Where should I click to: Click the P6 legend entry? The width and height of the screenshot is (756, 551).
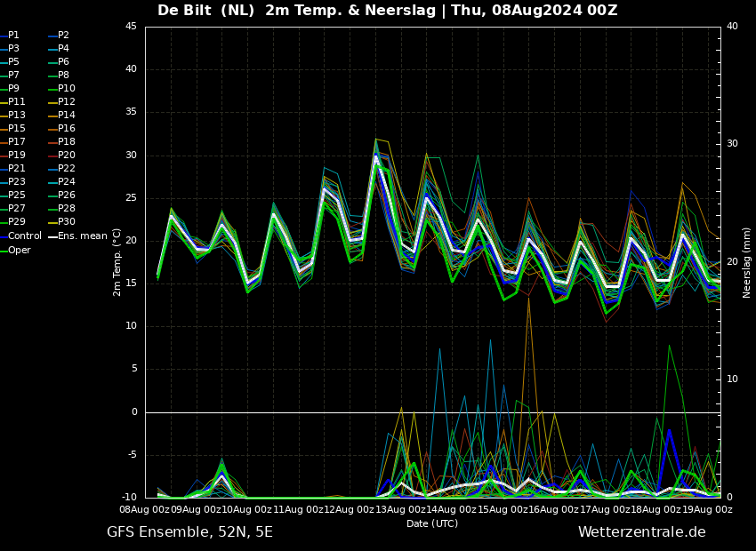(x=60, y=61)
